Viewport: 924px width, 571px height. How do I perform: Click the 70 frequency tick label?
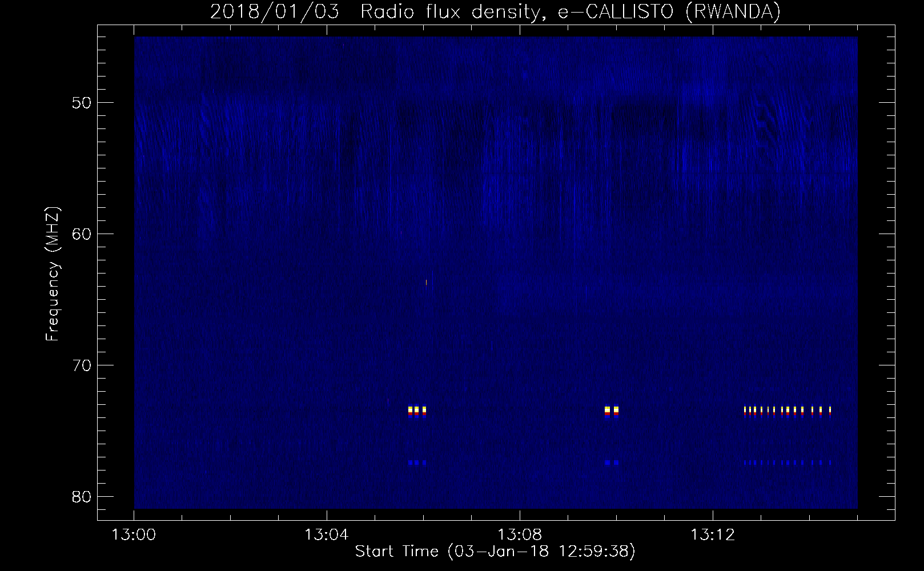(x=82, y=365)
